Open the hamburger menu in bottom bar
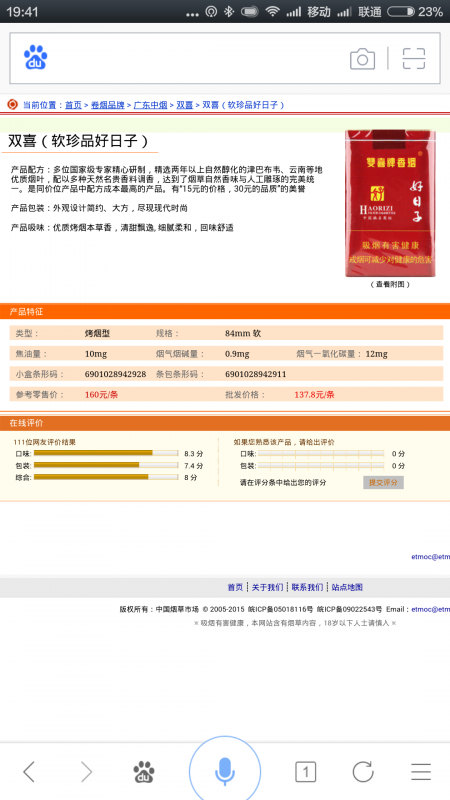Image resolution: width=450 pixels, height=800 pixels. [421, 772]
